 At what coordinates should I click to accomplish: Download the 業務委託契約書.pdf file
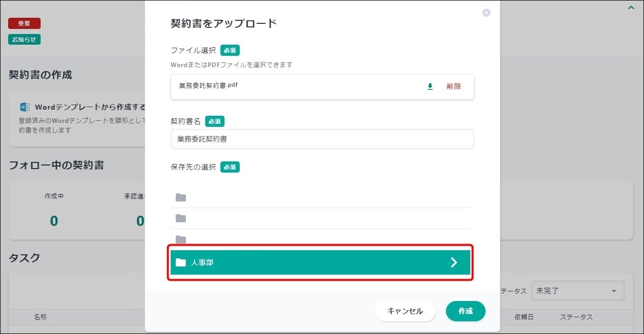(x=430, y=87)
